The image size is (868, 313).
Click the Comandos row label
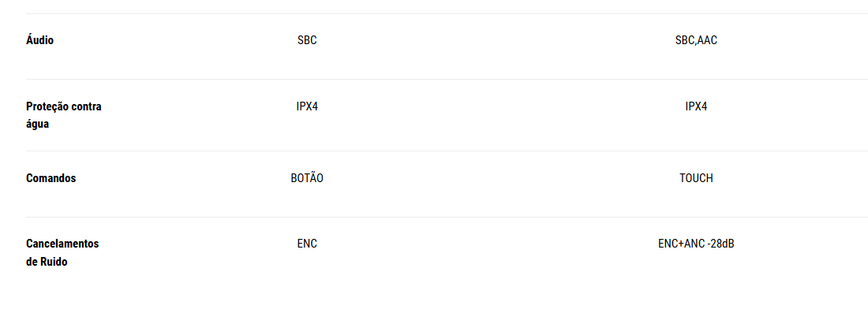[x=51, y=178]
